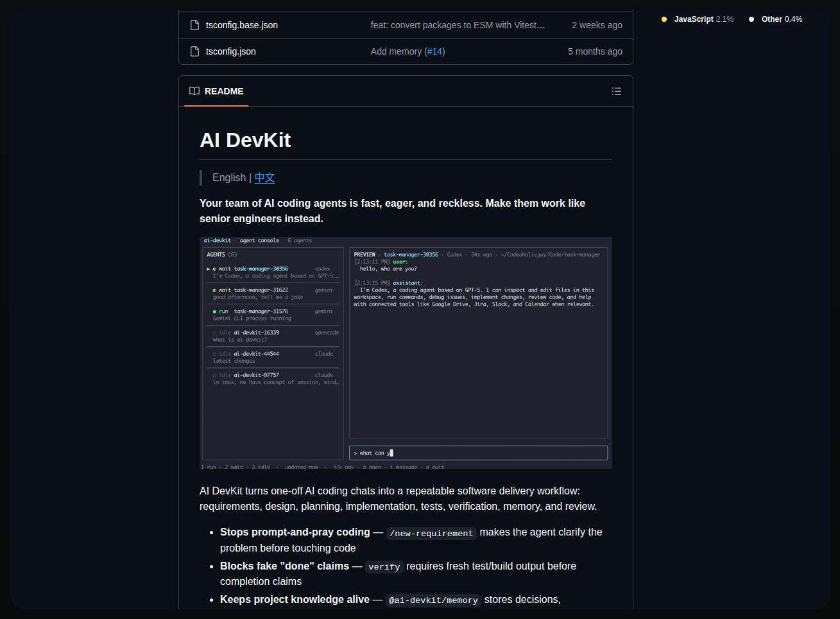This screenshot has width=840, height=619.
Task: Click the book icon next to README
Action: [x=194, y=91]
